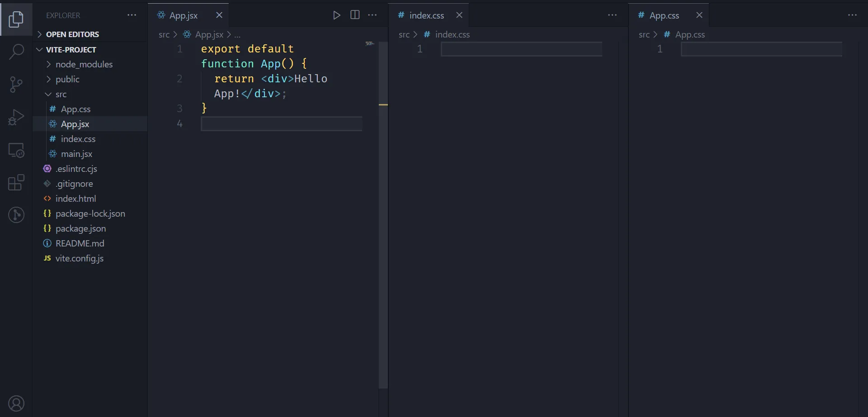Screen dimensions: 868x417
Task: Open the Extensions view
Action: (16, 183)
